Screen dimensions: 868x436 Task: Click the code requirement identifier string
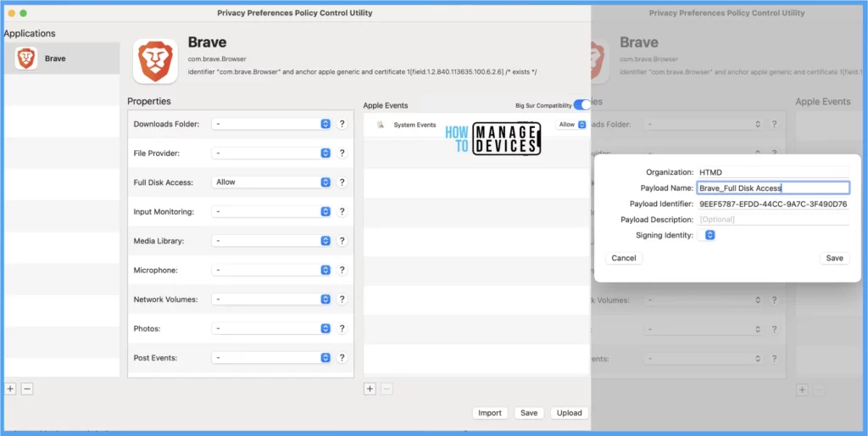363,72
